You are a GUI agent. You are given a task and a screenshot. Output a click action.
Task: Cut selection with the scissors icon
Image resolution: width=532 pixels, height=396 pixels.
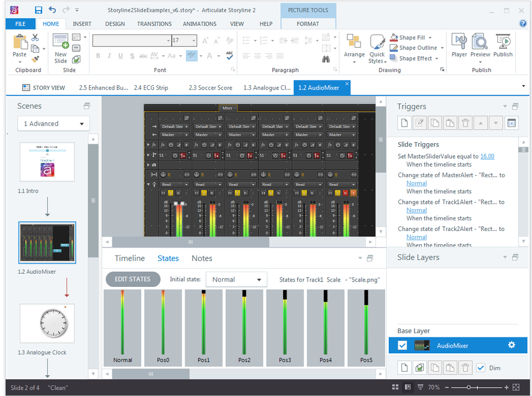(35, 37)
